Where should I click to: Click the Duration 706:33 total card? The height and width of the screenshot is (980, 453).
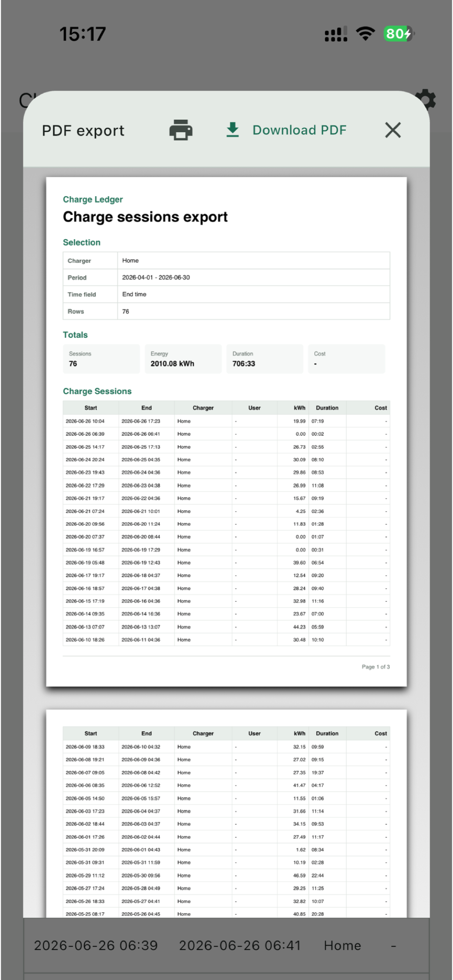(265, 359)
